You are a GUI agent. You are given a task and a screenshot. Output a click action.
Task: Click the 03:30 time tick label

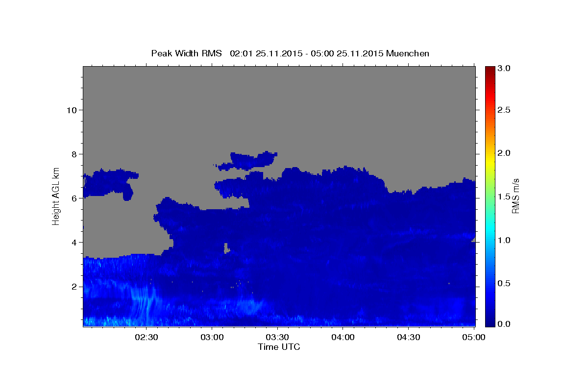[278, 337]
